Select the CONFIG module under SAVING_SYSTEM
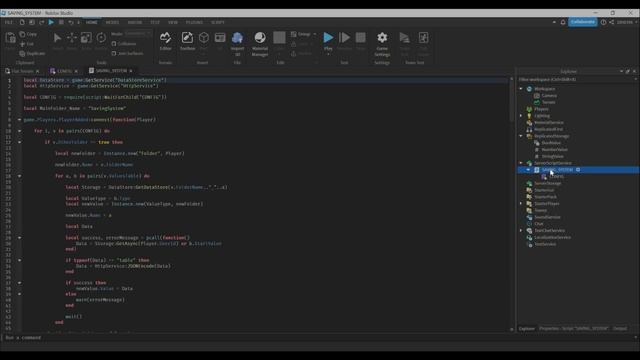This screenshot has width=640, height=360. (556, 176)
